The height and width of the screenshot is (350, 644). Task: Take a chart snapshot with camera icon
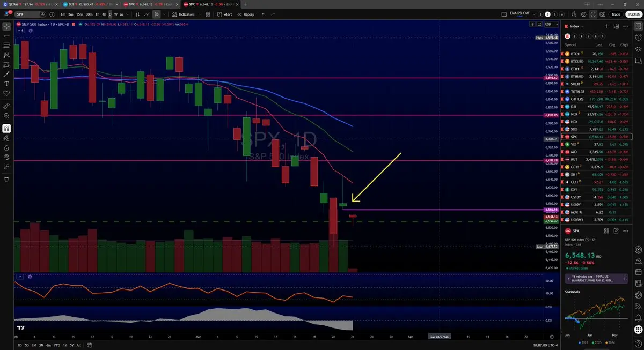click(603, 14)
